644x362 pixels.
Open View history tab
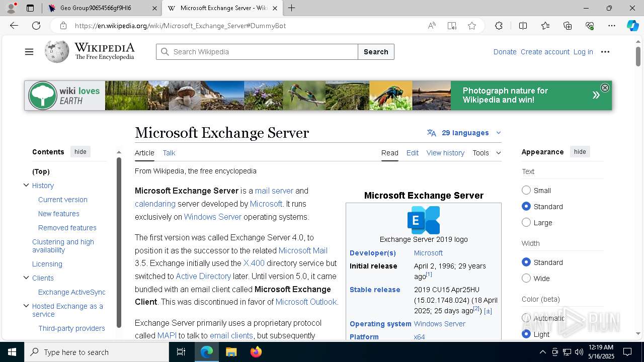point(445,153)
